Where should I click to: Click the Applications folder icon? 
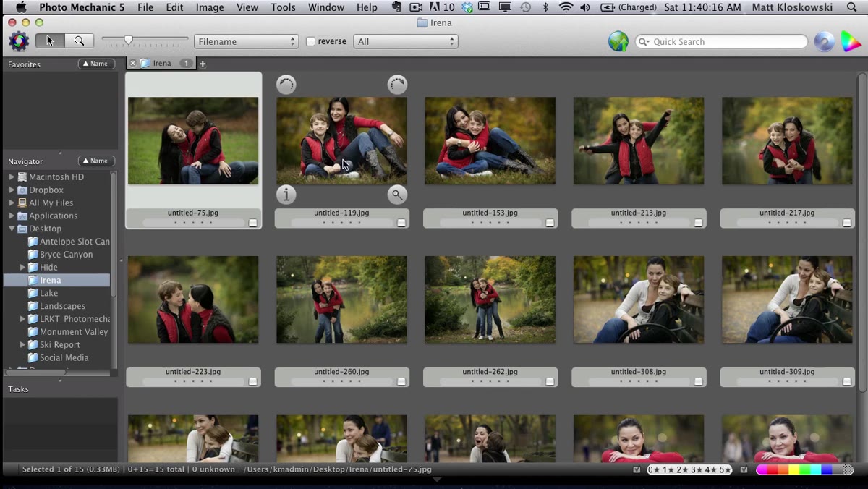22,216
